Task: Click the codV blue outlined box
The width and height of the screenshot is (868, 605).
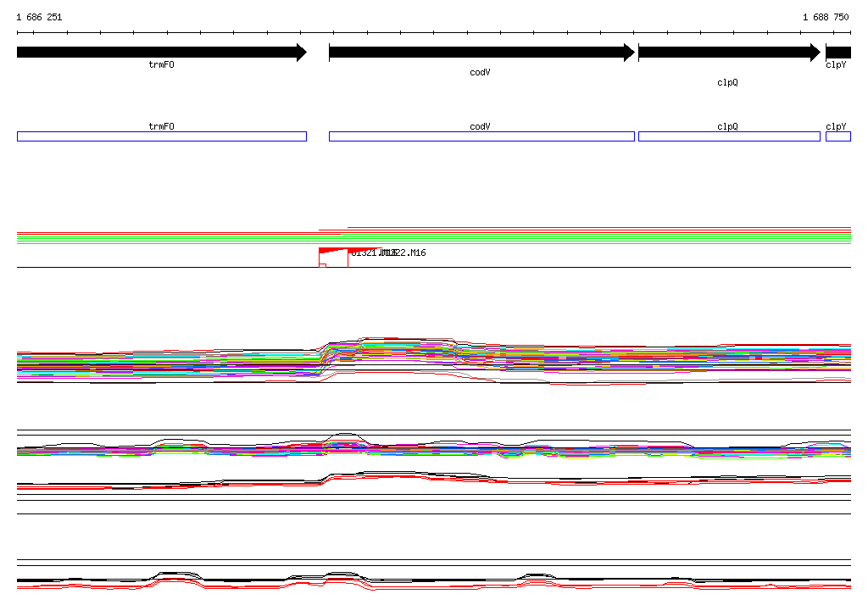Action: click(481, 136)
